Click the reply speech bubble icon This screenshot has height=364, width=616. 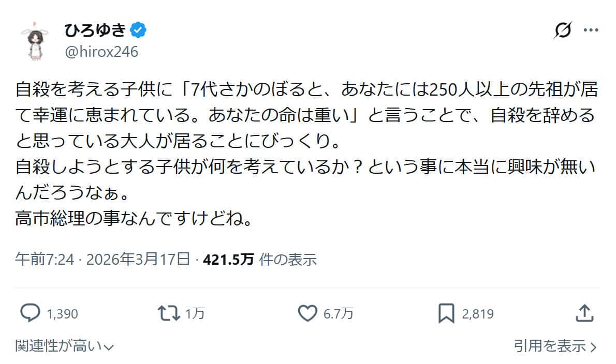pos(30,313)
